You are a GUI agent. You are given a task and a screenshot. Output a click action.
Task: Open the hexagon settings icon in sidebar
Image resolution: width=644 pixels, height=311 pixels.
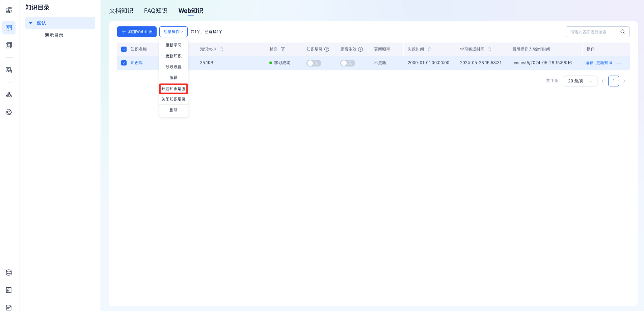[9, 112]
